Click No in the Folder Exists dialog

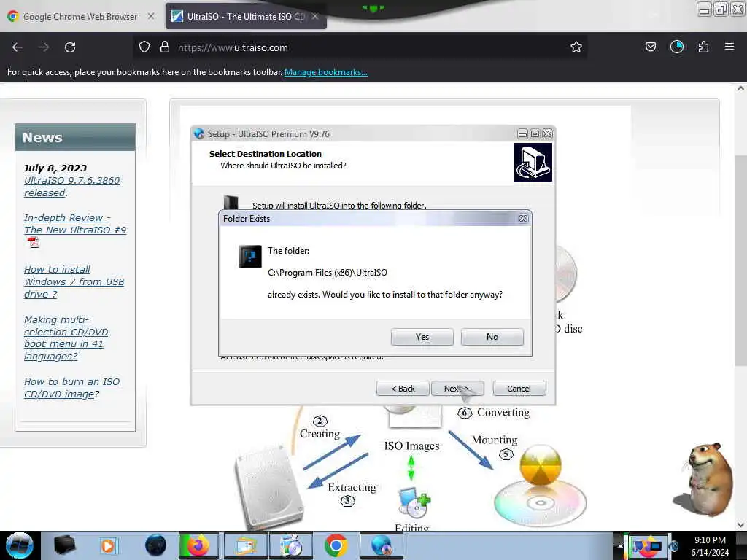point(492,337)
